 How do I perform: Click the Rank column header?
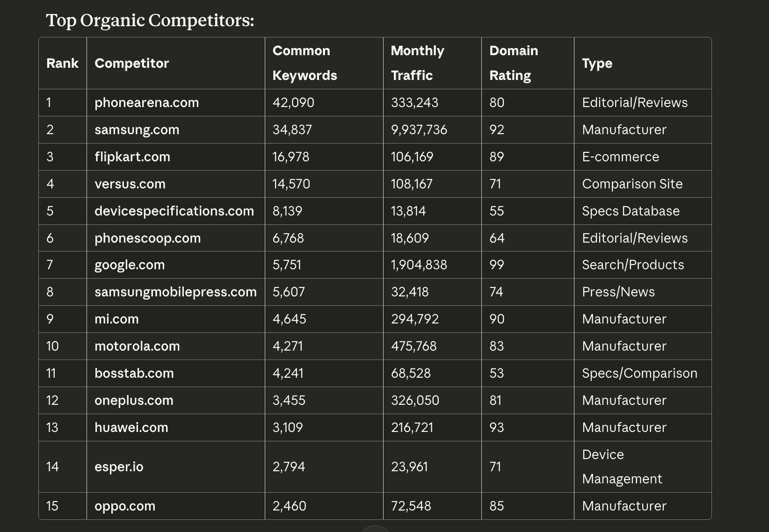pyautogui.click(x=62, y=63)
